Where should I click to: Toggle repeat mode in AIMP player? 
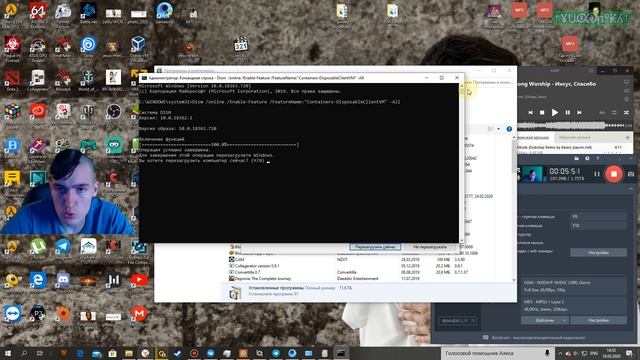(614, 112)
